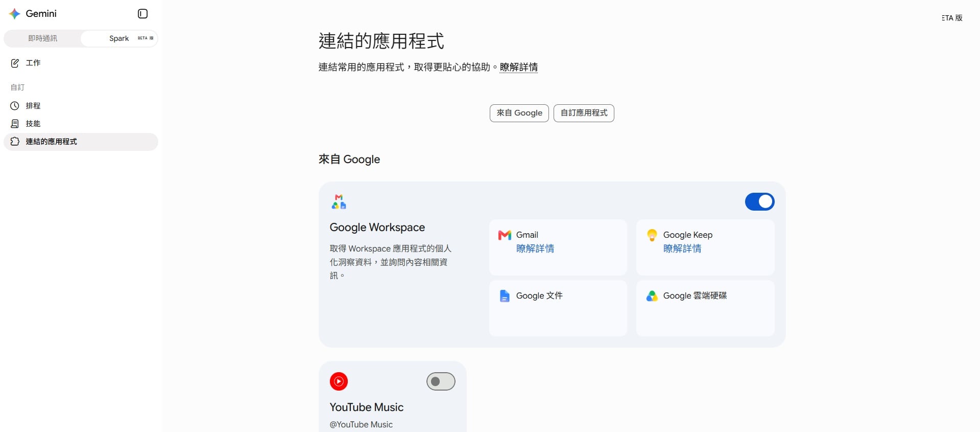Click the 連結的應用程式 page title

click(381, 41)
